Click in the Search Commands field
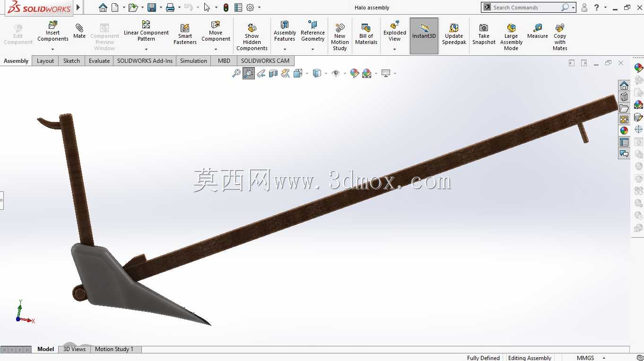644x361 pixels. pyautogui.click(x=525, y=8)
